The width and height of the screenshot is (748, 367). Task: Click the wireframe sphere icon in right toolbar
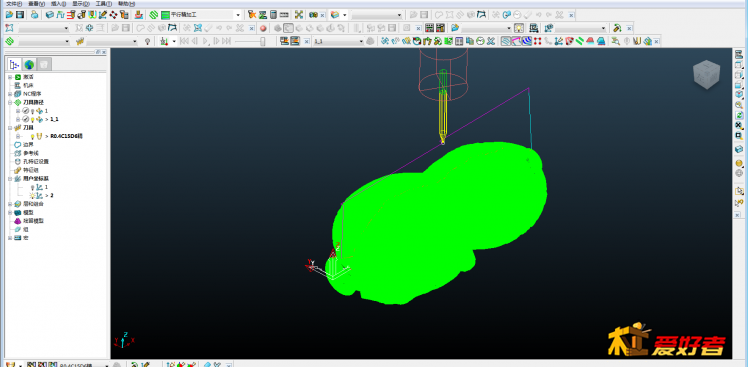pyautogui.click(x=739, y=173)
